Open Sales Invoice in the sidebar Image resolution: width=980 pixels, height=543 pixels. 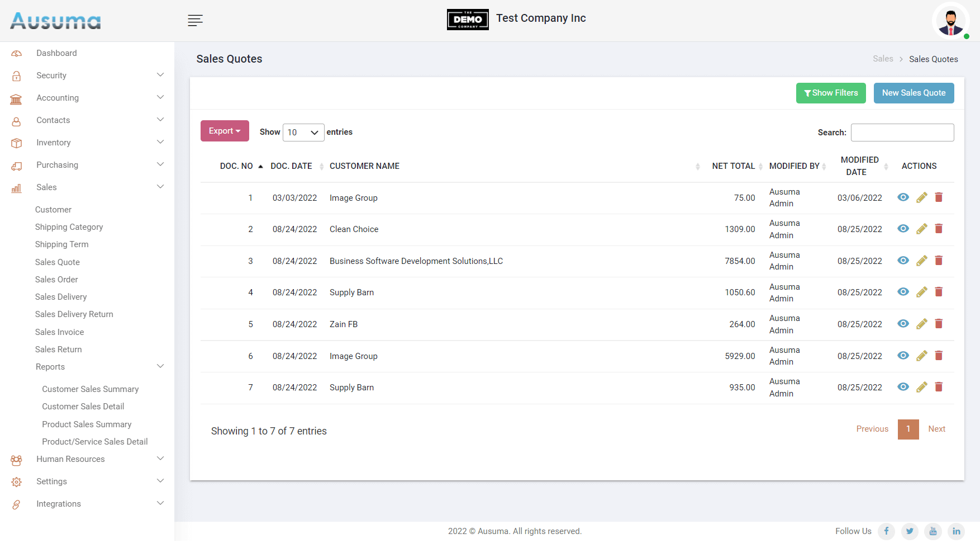tap(59, 332)
